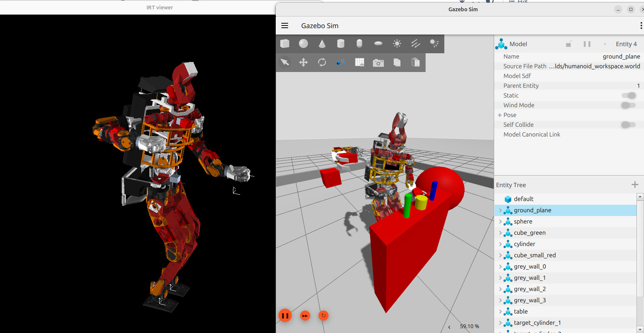Pause the simulation
The height and width of the screenshot is (333, 644).
tap(285, 316)
